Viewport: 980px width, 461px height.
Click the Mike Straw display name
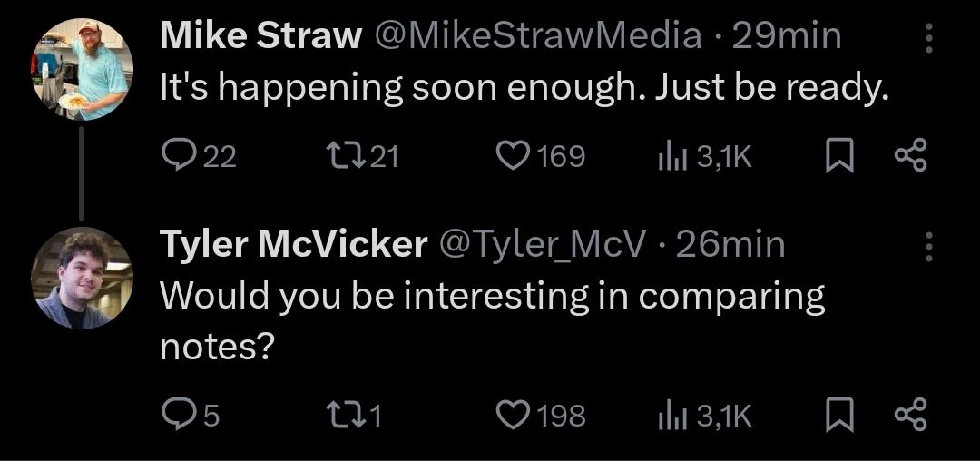click(260, 36)
